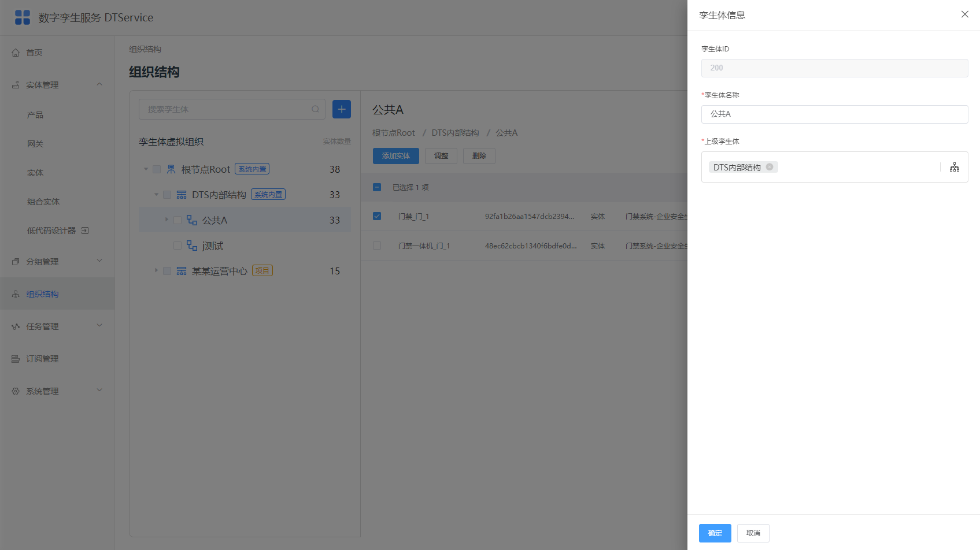Close the 孪生体信息 panel

tap(965, 14)
